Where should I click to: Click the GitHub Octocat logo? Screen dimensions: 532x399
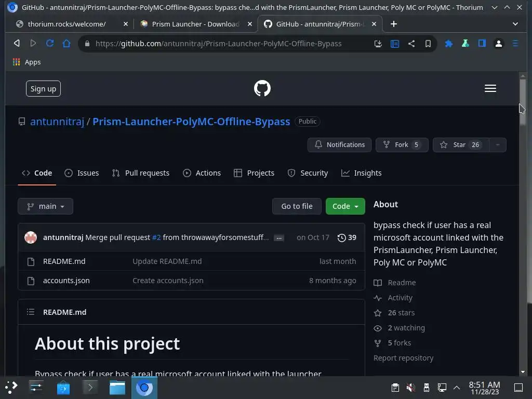[x=262, y=88]
